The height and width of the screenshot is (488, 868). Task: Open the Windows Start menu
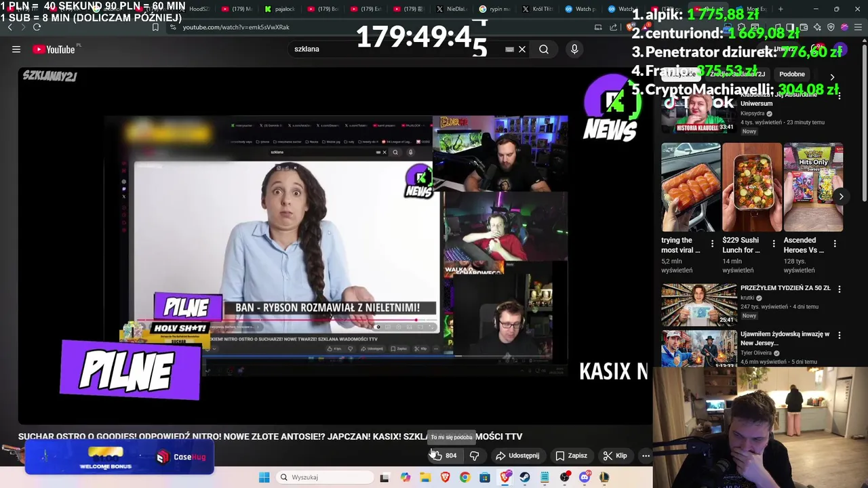tap(264, 477)
